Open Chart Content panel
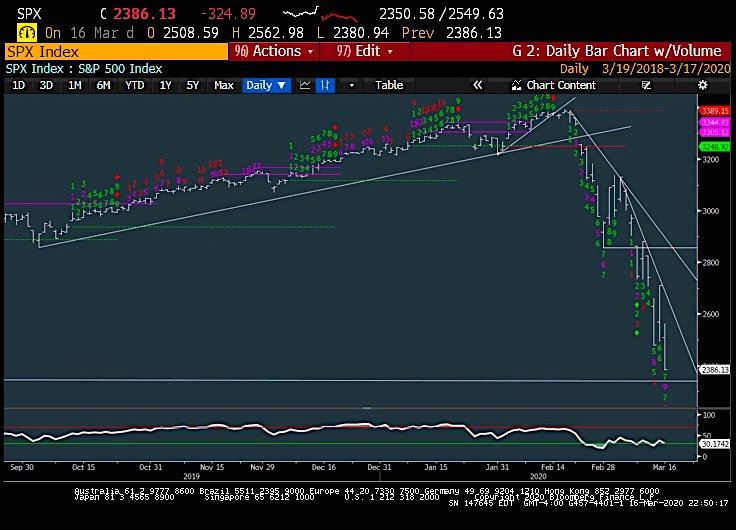Viewport: 736px width, 530px height. pyautogui.click(x=553, y=85)
